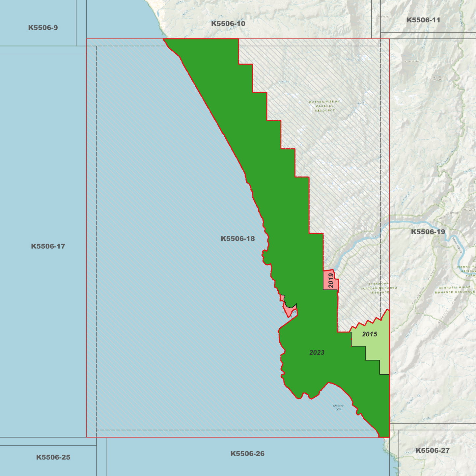The height and width of the screenshot is (476, 476).
Task: Click the K5506-26 map sheet label
Action: pyautogui.click(x=247, y=454)
